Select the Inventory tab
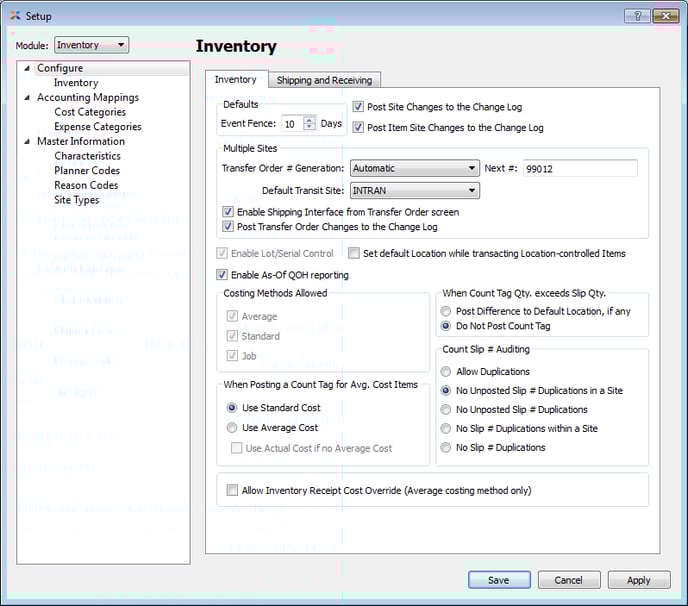Viewport: 688px width, 606px height. point(236,80)
